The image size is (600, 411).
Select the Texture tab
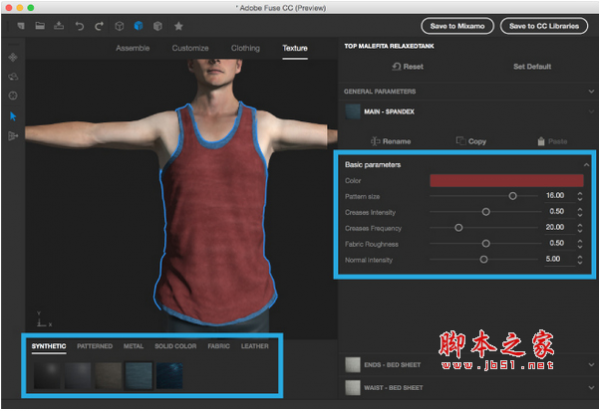tap(295, 48)
